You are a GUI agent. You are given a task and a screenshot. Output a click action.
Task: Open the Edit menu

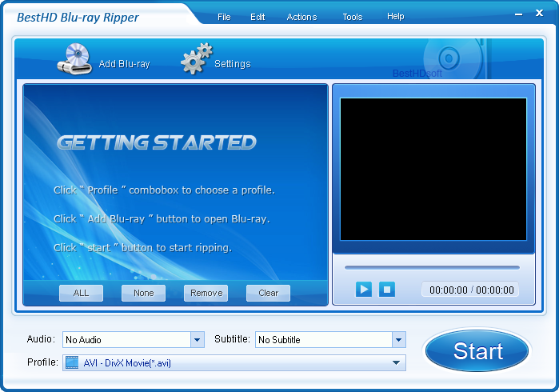(x=258, y=17)
